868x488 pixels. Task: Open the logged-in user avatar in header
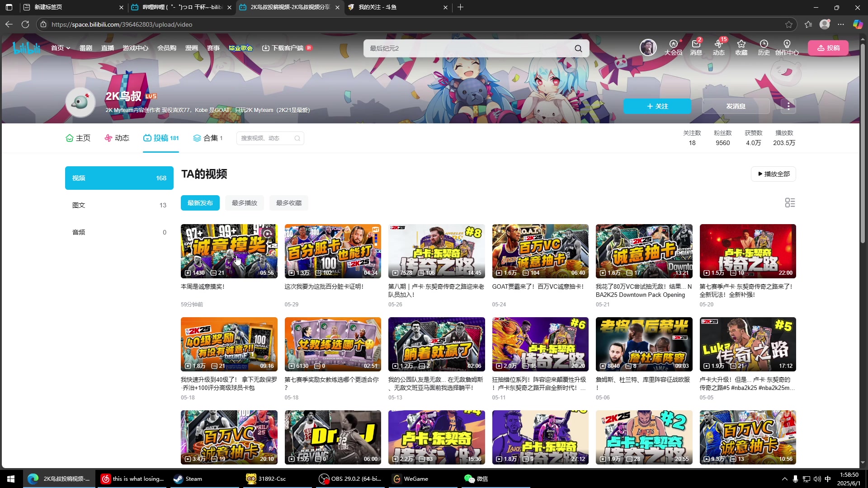(x=648, y=47)
